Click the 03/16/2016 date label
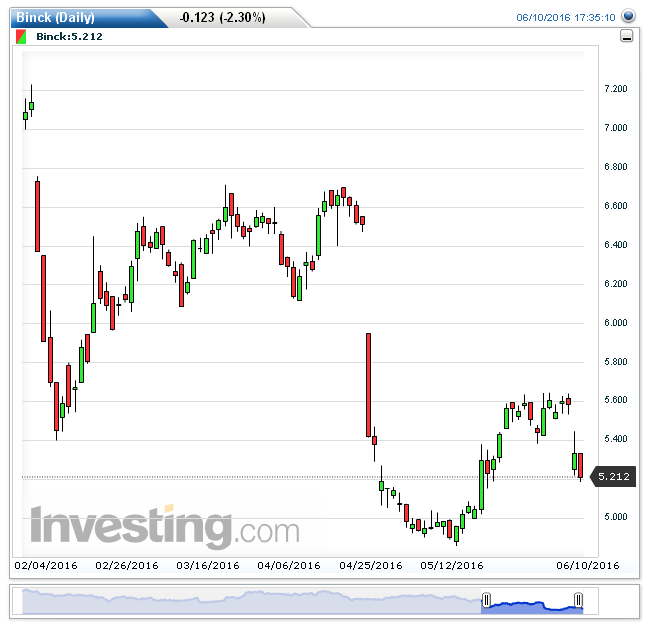The height and width of the screenshot is (627, 650). [x=208, y=565]
